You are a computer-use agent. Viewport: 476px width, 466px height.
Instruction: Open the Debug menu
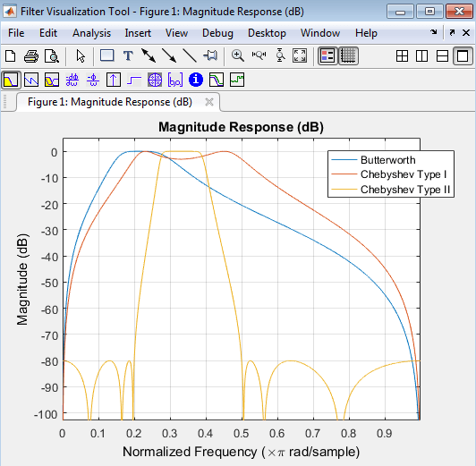pyautogui.click(x=217, y=33)
